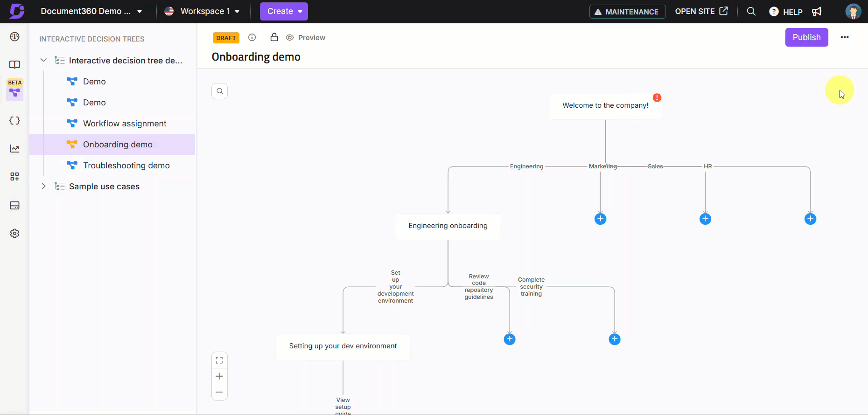Screen dimensions: 868x415
Task: Collapse the Interactive decision tree de... folder
Action: click(43, 60)
